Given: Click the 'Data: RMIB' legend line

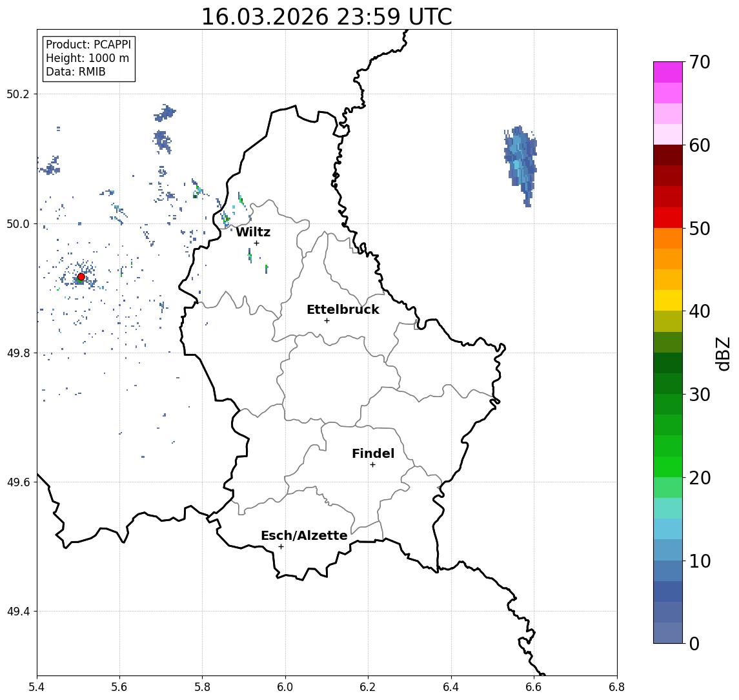Looking at the screenshot, I should pyautogui.click(x=76, y=72).
